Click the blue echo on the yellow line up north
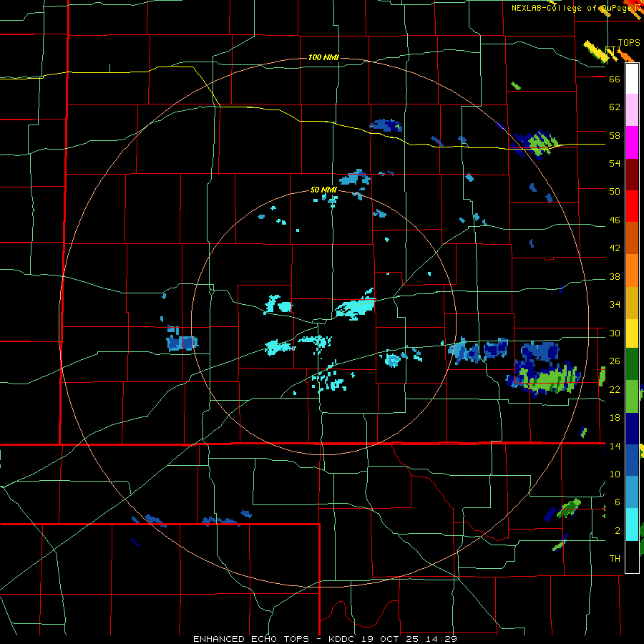This screenshot has height=644, width=644. [386, 125]
